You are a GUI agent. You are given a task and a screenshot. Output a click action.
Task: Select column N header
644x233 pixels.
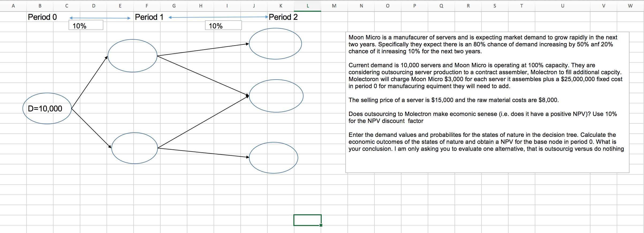click(361, 6)
